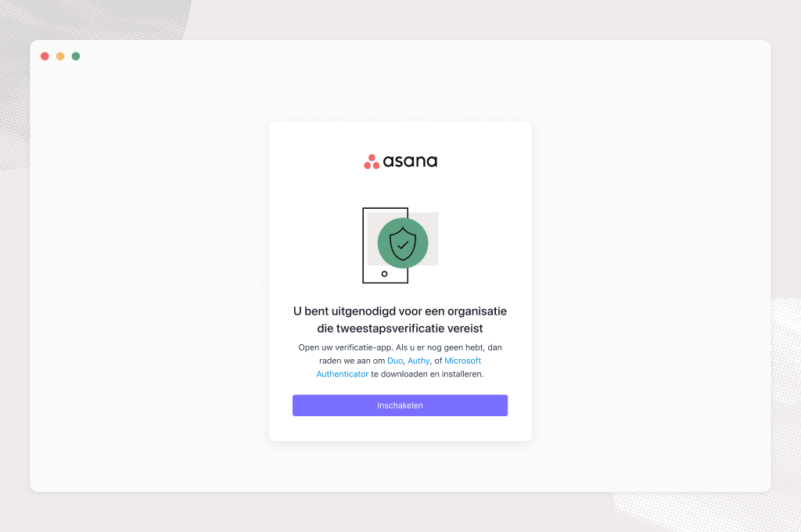Click the checkmark inside the shield

403,245
